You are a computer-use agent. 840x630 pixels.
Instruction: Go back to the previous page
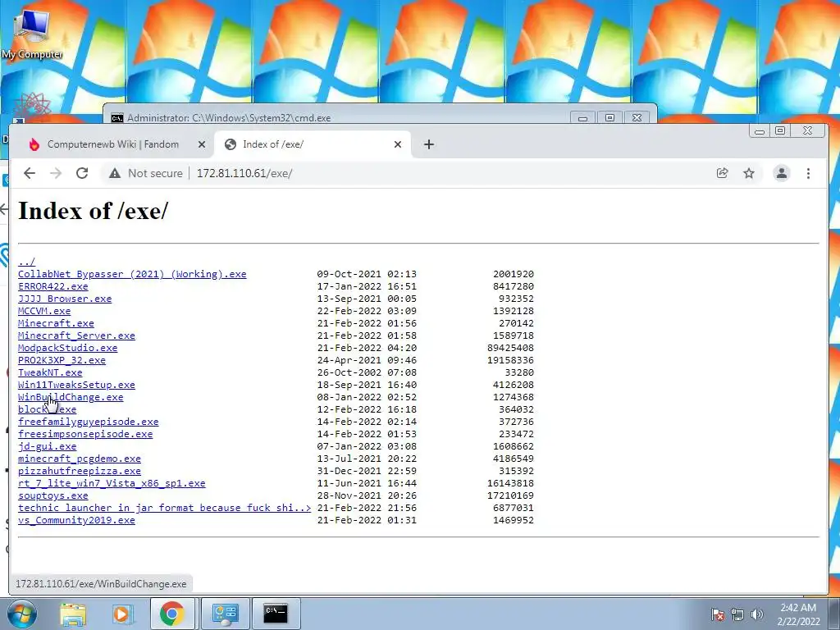30,173
